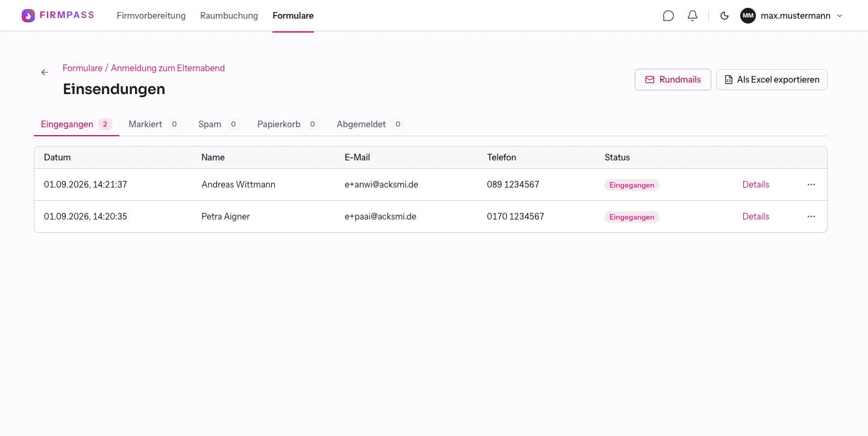Follow the Anmeldung zum Elternabend breadcrumb
The image size is (868, 436).
pyautogui.click(x=168, y=68)
